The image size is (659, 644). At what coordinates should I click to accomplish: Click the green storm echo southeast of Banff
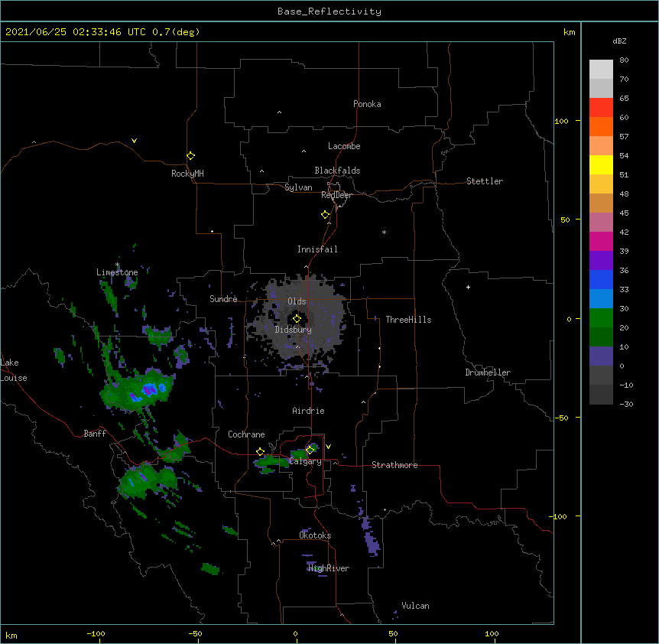coord(147,480)
